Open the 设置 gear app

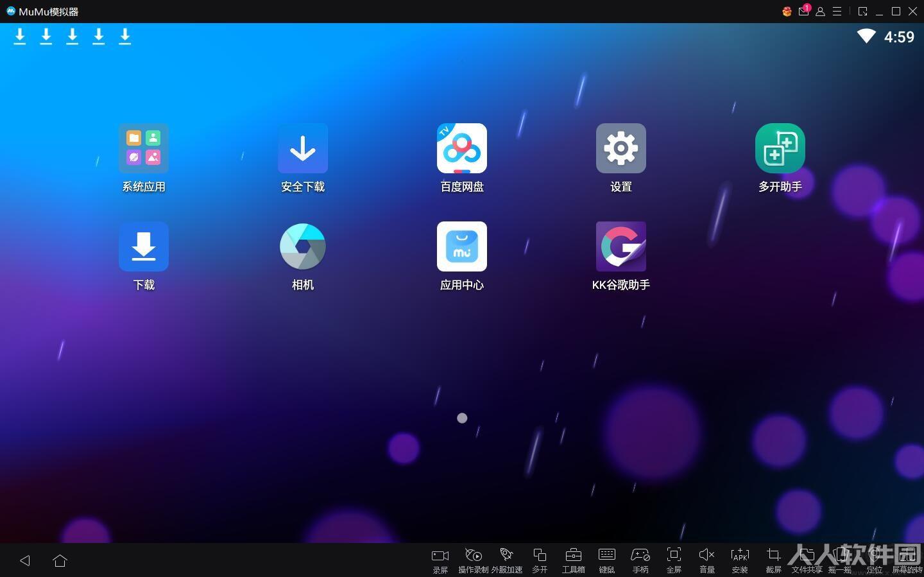[621, 148]
